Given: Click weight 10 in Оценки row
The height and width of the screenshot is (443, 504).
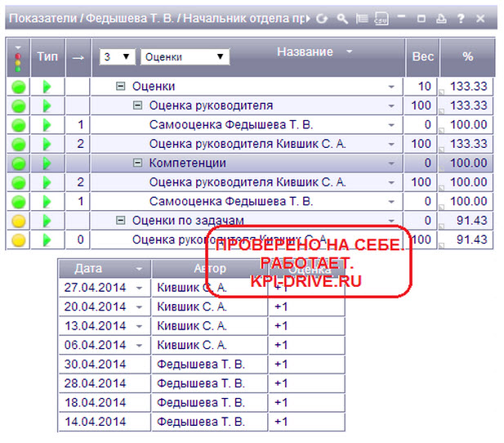Looking at the screenshot, I should [424, 86].
